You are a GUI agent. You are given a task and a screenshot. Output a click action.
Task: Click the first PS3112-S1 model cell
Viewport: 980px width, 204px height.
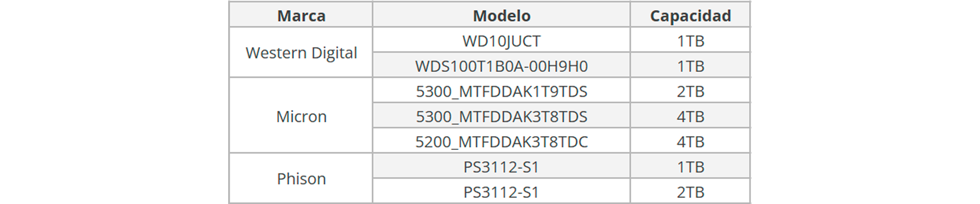(x=501, y=167)
